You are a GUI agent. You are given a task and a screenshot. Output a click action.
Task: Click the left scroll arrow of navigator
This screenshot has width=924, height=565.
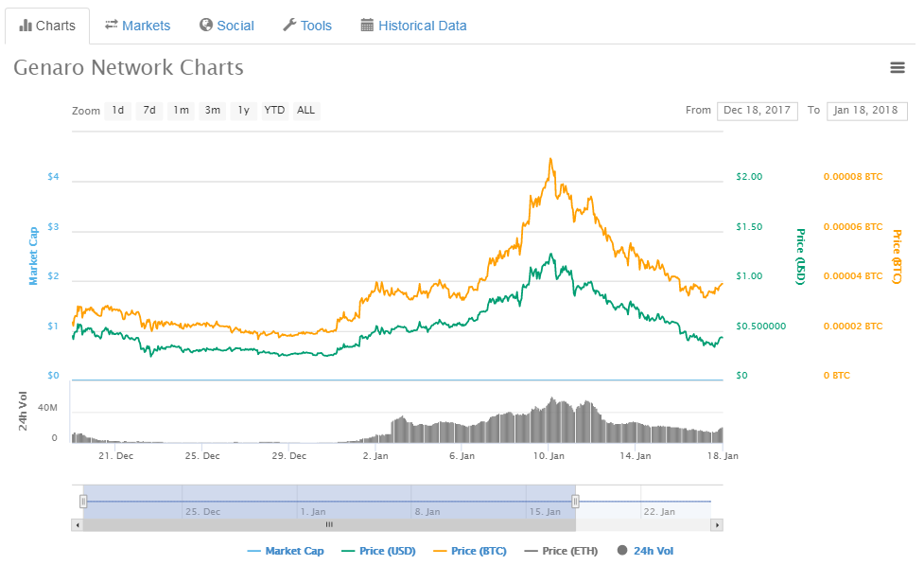[x=78, y=525]
